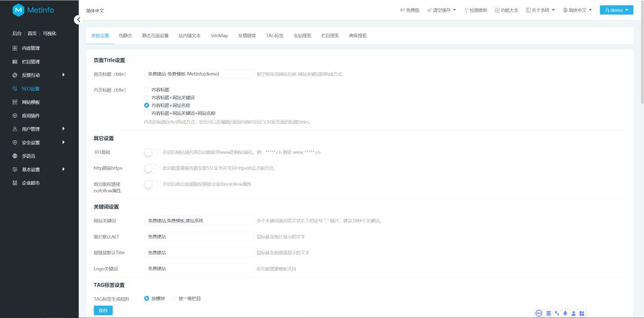Viewport: 644px width, 318px height.
Task: Switch to the 伪静态 tab
Action: pos(125,36)
